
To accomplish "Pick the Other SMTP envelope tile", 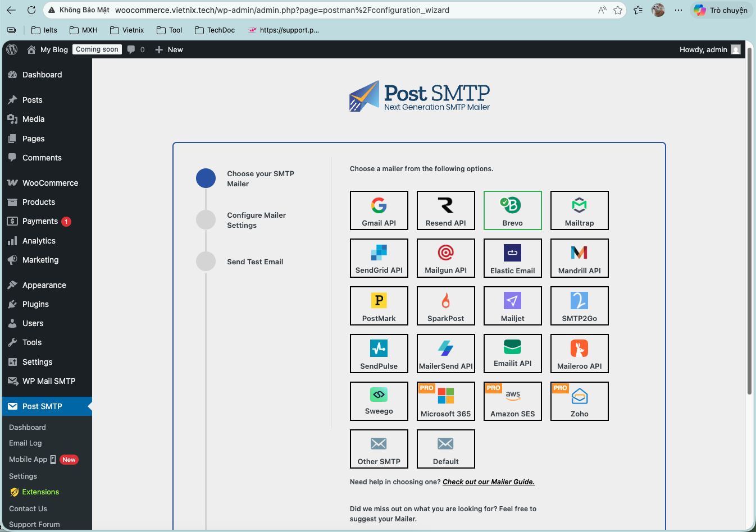I will [x=379, y=449].
